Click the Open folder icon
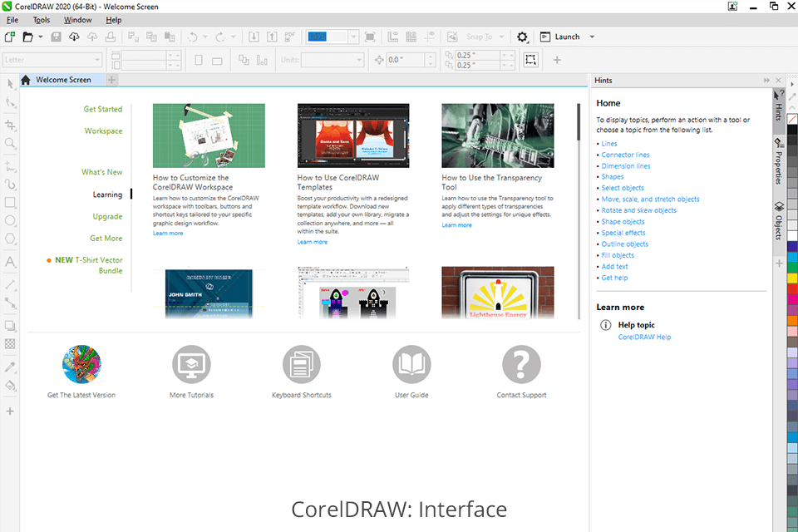The image size is (798, 532). tap(28, 37)
